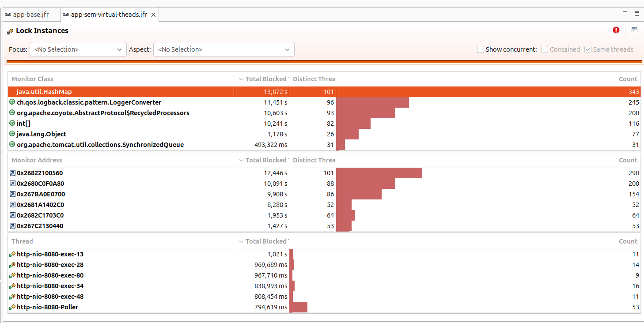Switch to the app-base.jfr tab
This screenshot has height=323, width=644.
[30, 15]
